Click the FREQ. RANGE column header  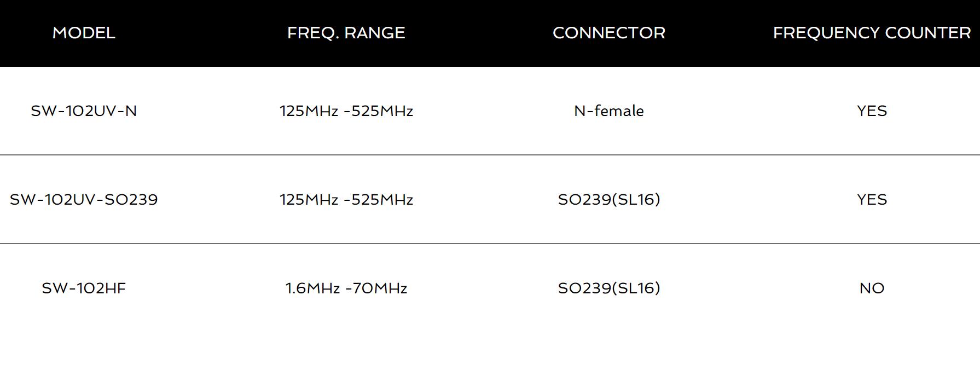[346, 33]
